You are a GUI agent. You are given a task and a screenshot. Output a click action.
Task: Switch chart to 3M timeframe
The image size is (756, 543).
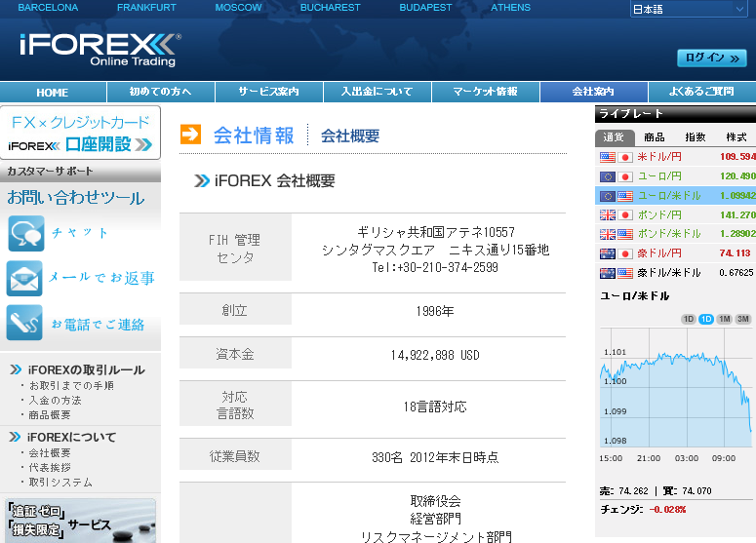click(742, 319)
